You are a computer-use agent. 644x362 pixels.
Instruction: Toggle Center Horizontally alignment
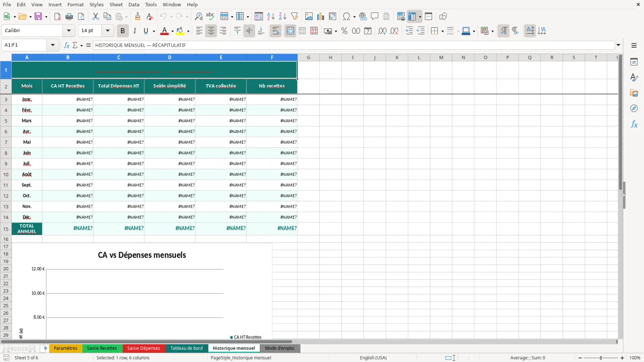211,31
